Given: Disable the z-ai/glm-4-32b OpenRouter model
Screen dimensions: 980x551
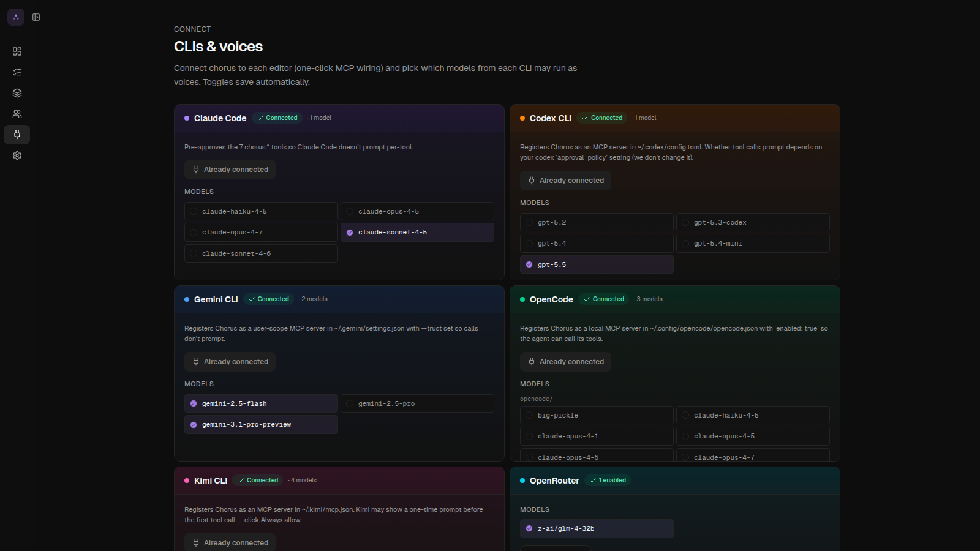Looking at the screenshot, I should (597, 528).
